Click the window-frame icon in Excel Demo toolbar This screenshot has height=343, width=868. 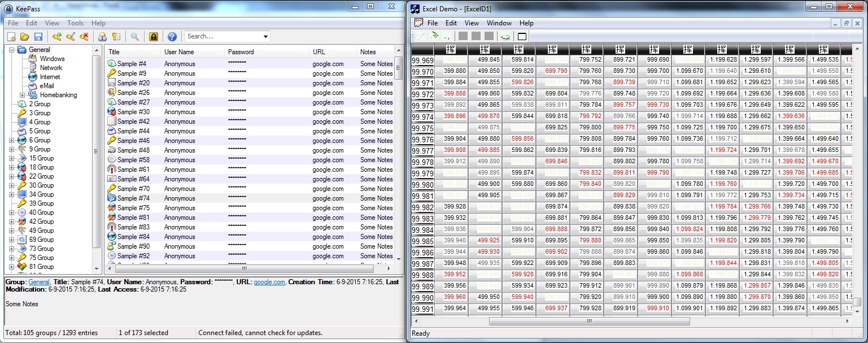pos(522,37)
